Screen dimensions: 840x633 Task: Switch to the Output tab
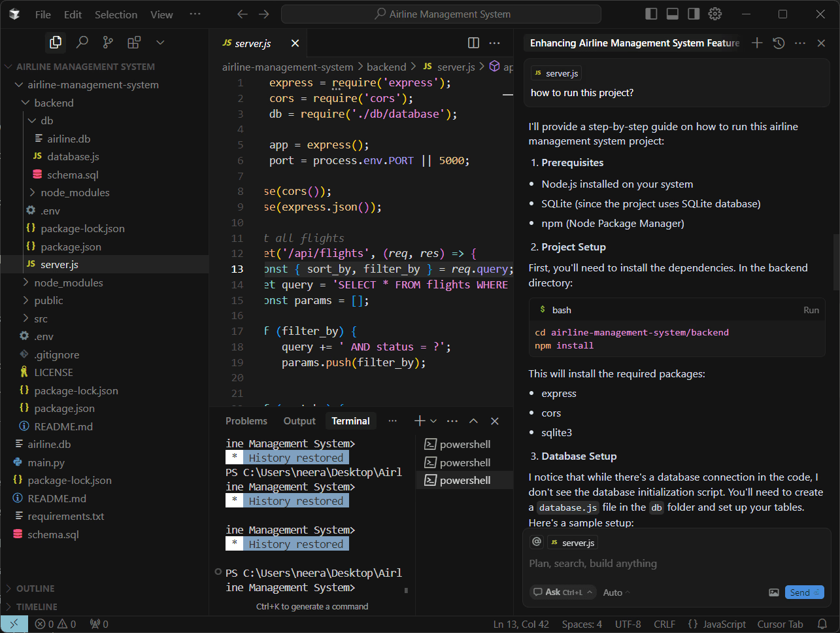pyautogui.click(x=299, y=420)
